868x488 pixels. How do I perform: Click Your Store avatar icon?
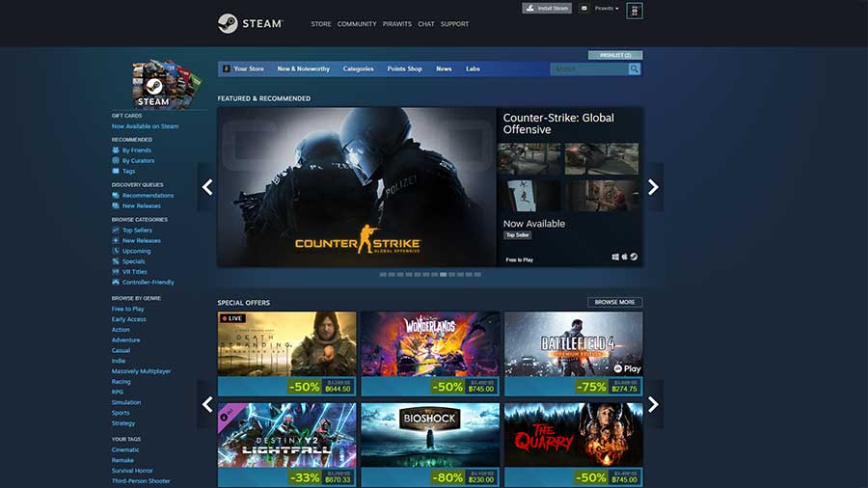tap(226, 68)
